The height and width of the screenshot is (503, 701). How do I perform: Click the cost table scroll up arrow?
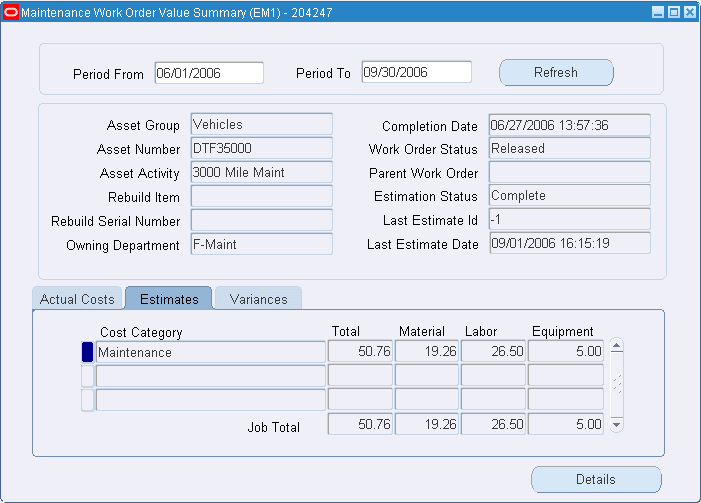(617, 346)
